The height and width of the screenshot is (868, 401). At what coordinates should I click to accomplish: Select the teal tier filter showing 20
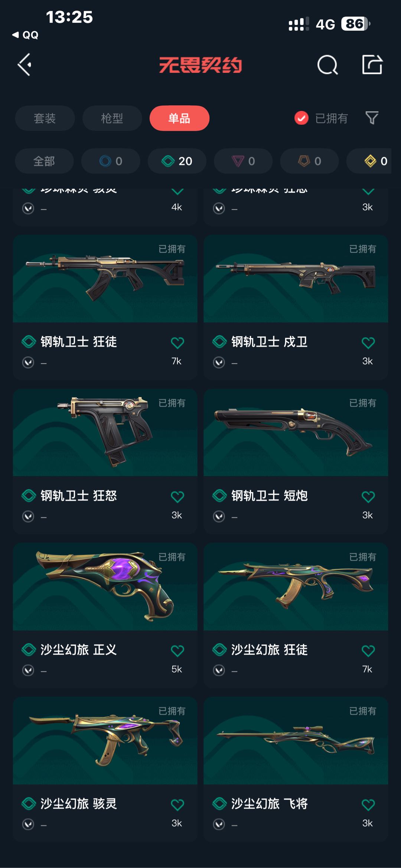coord(177,161)
